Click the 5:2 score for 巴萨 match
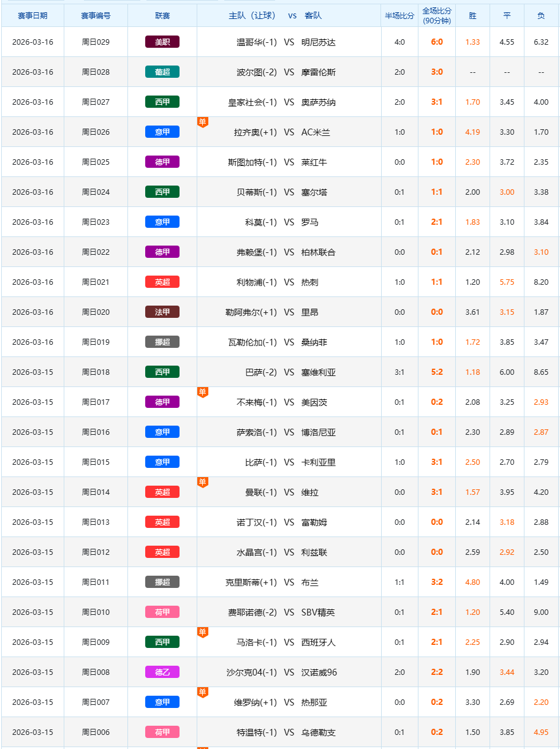 coord(437,372)
